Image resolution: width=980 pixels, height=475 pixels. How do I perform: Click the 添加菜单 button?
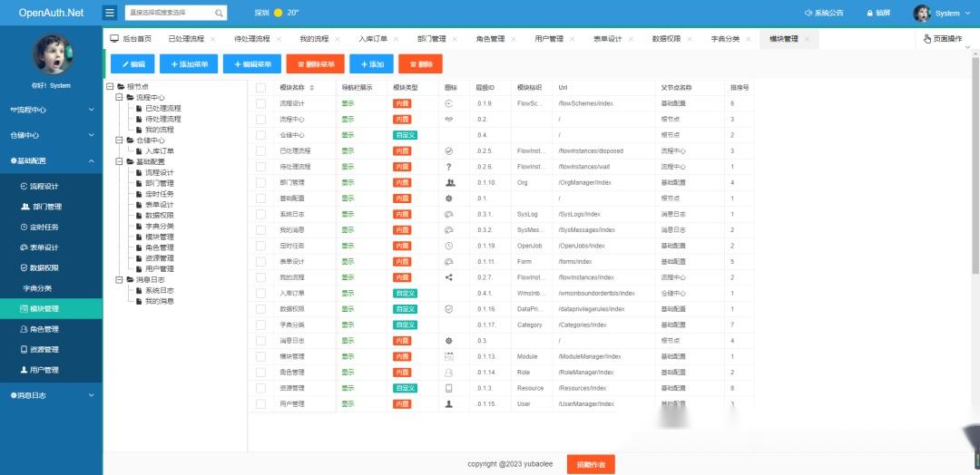pos(188,63)
